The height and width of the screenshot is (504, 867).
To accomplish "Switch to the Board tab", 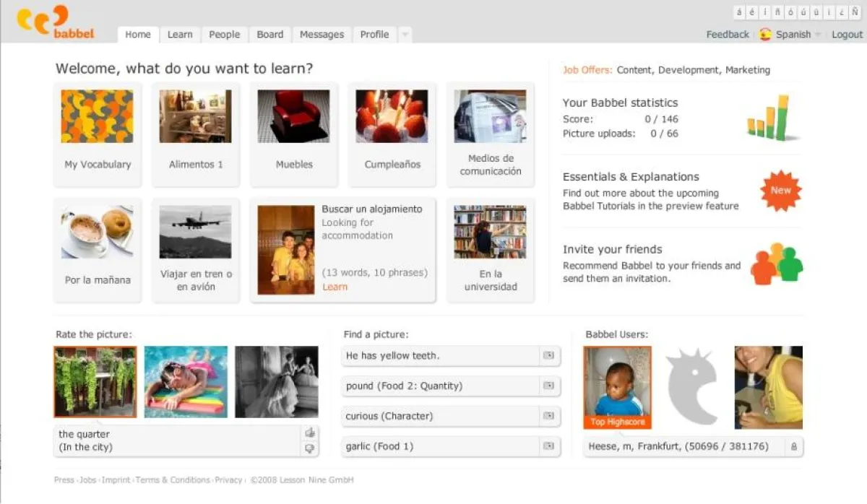I will [269, 34].
